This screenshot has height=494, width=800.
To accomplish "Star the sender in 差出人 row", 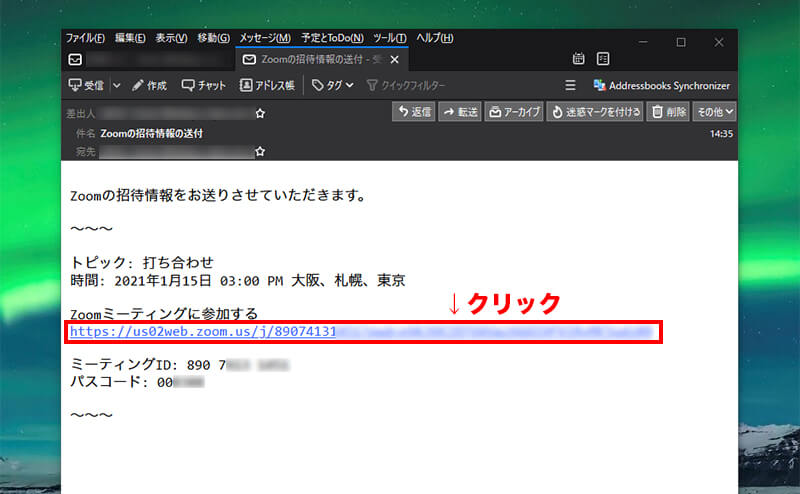I will 260,114.
